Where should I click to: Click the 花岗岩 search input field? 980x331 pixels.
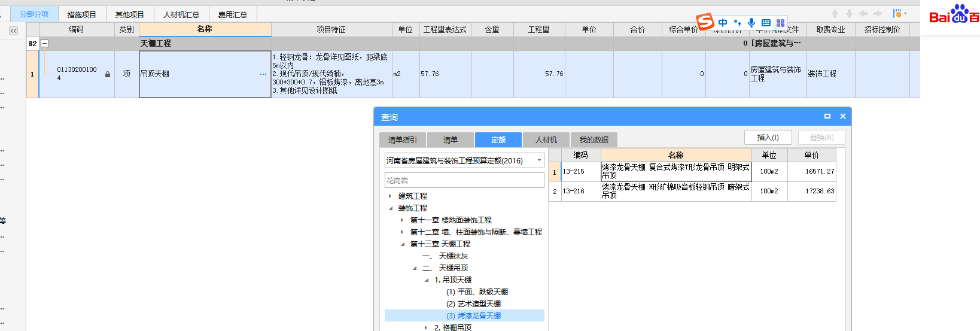pyautogui.click(x=464, y=180)
